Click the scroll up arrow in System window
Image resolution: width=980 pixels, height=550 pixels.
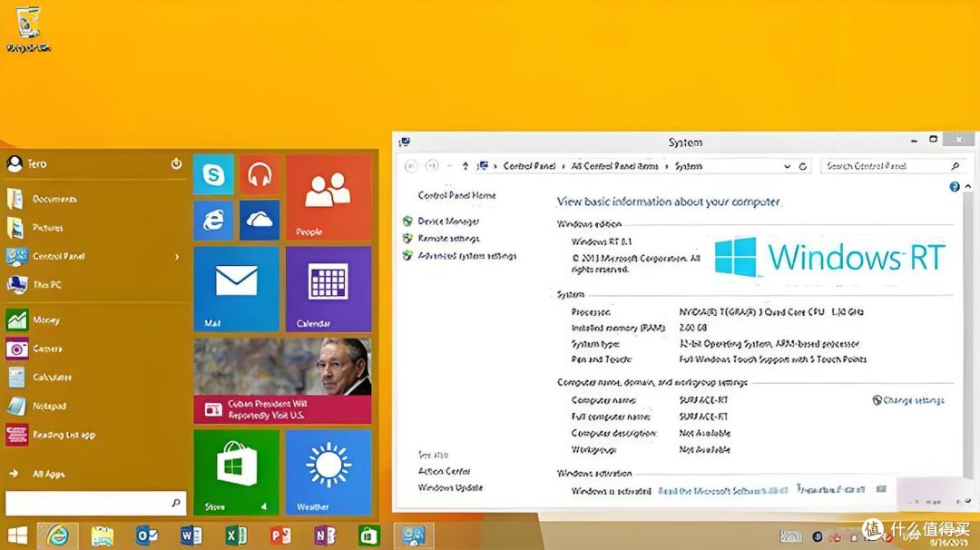968,186
